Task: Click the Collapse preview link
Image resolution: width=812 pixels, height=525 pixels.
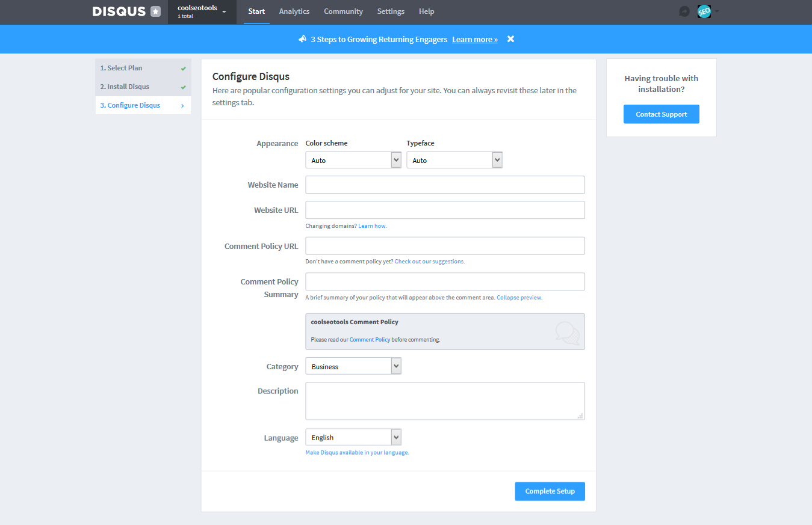Action: coord(519,298)
